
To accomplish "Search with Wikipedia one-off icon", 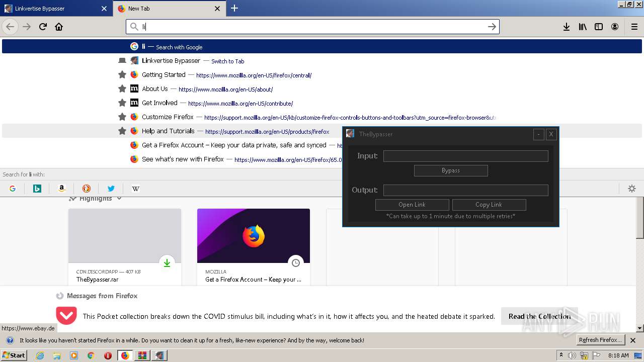I will click(x=136, y=189).
